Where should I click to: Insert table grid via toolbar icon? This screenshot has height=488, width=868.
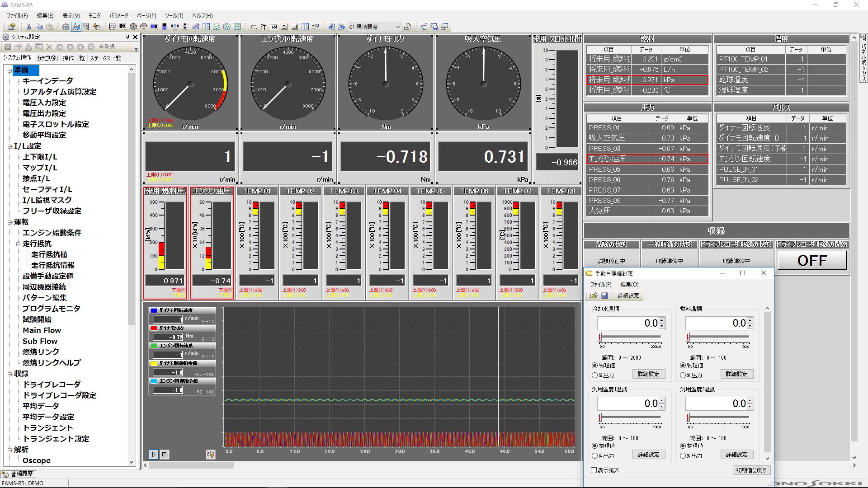206,27
